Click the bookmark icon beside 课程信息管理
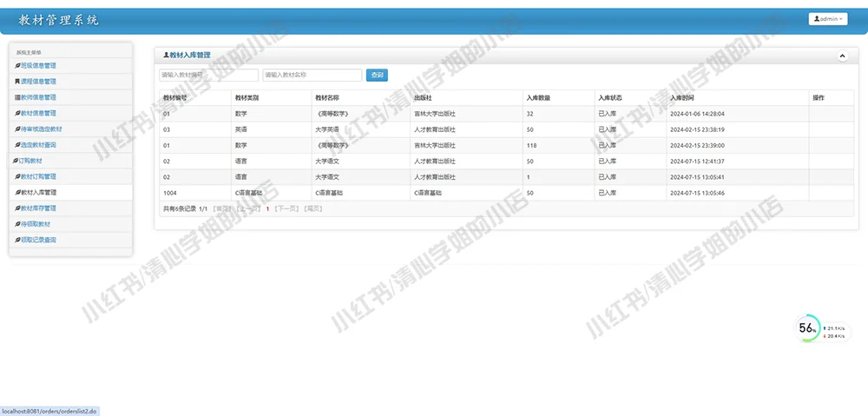 click(17, 82)
